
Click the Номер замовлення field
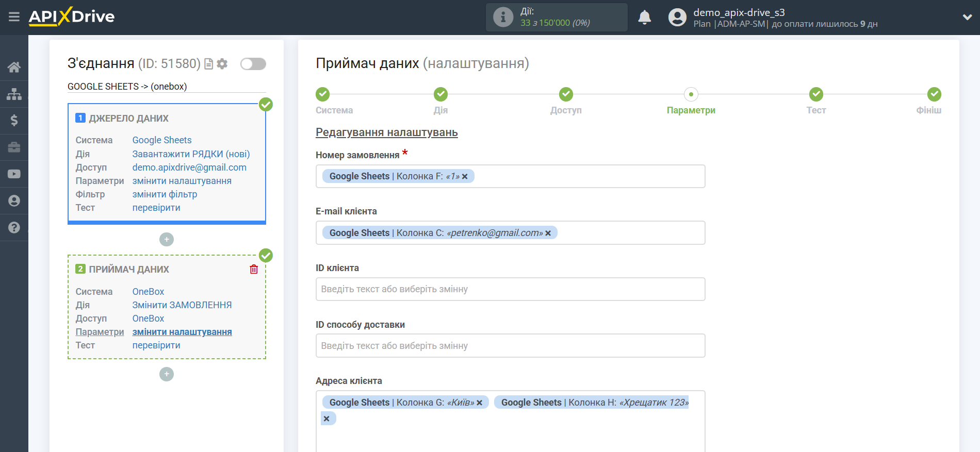510,176
